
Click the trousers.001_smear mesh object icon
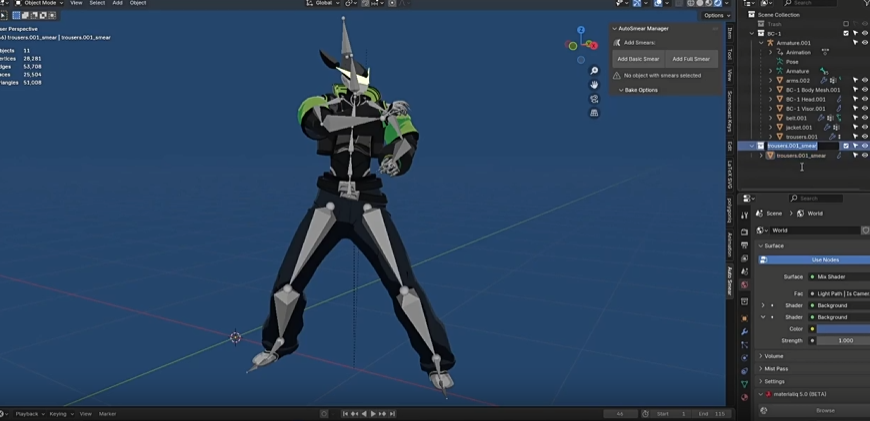(x=770, y=155)
